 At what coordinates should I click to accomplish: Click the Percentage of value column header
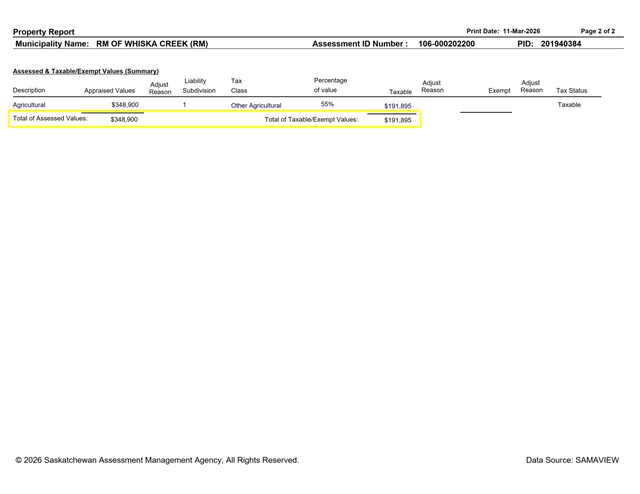coord(330,86)
